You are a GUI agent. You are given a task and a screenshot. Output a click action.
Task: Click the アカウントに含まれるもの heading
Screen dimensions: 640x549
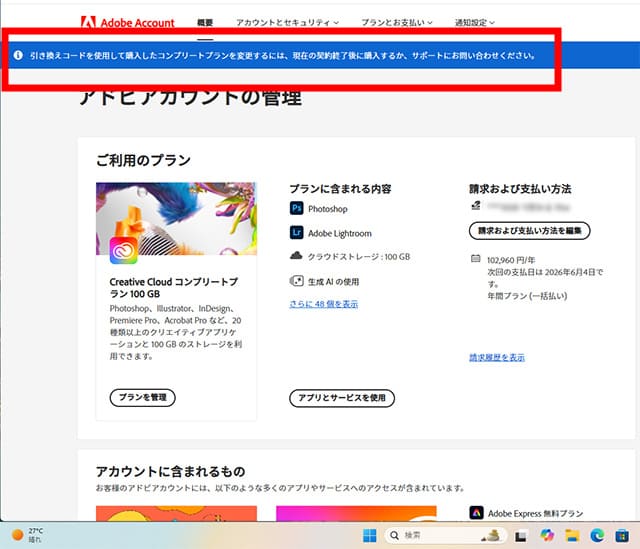[x=171, y=471]
